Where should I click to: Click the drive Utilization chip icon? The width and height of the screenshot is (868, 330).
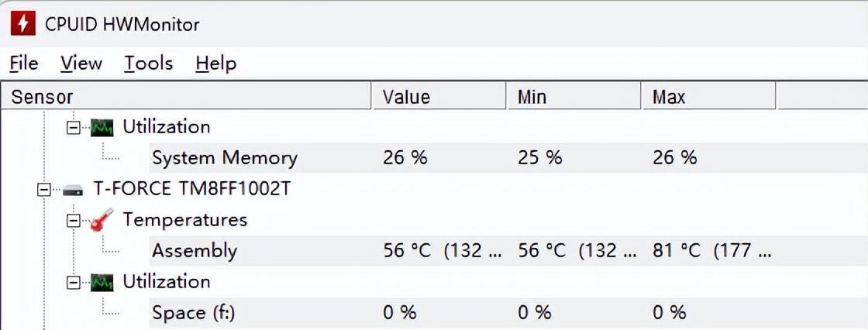point(102,282)
